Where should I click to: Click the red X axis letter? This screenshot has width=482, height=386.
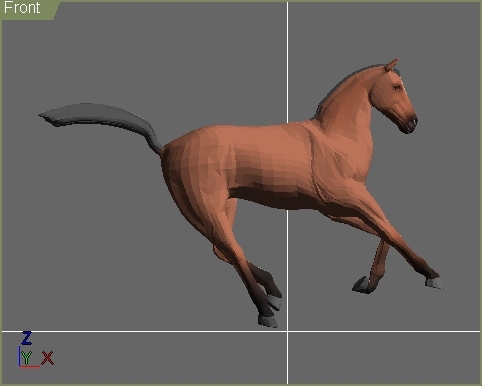[48, 358]
